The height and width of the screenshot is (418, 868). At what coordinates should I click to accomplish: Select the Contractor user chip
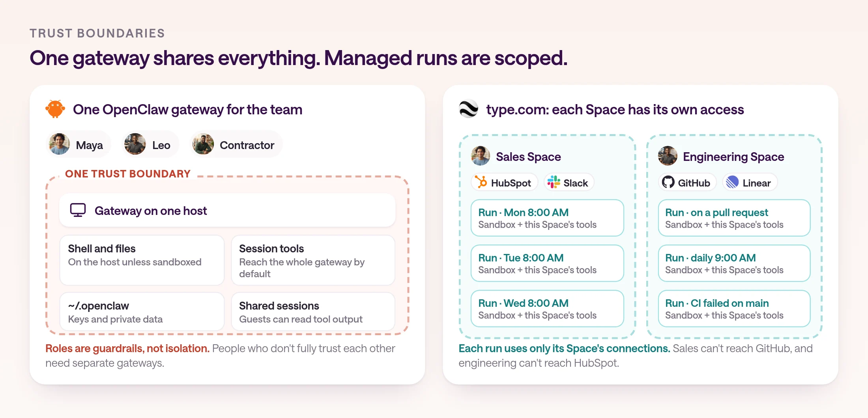(x=236, y=144)
